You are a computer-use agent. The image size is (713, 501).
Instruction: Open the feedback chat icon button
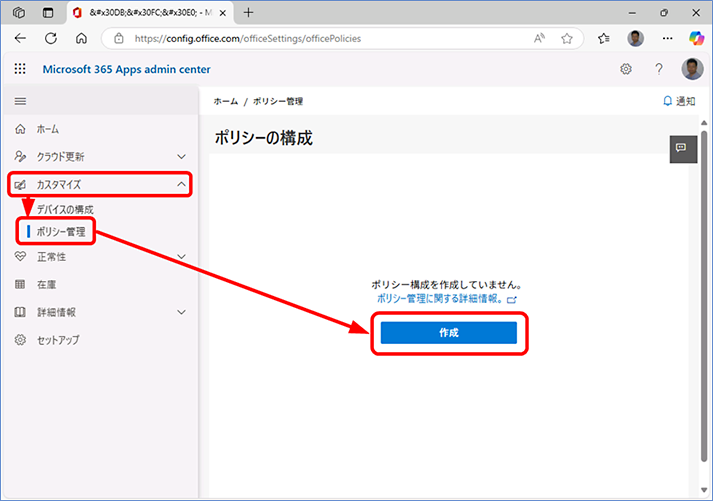coord(683,149)
